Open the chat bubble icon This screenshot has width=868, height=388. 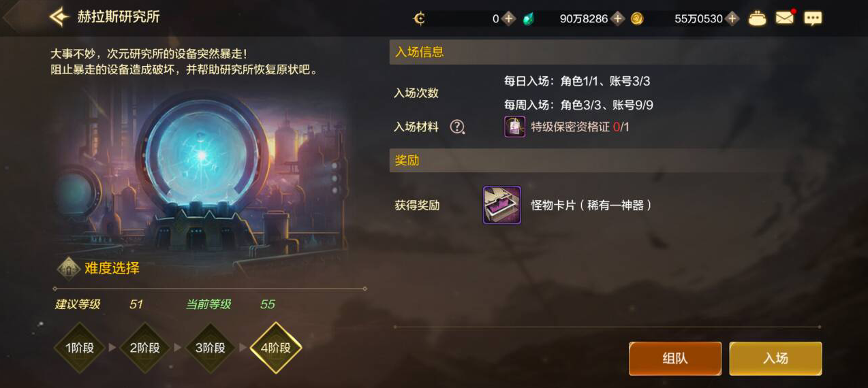pos(813,18)
